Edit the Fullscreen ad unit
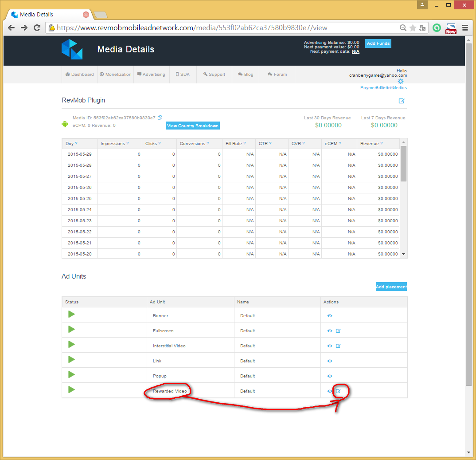The image size is (476, 460). pos(338,331)
